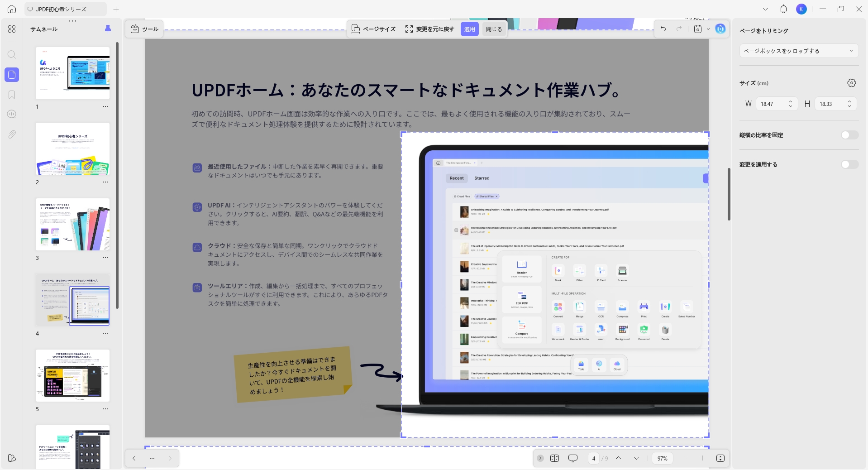Image resolution: width=868 pixels, height=470 pixels.
Task: Open the bottom navigation more menu
Action: 152,458
